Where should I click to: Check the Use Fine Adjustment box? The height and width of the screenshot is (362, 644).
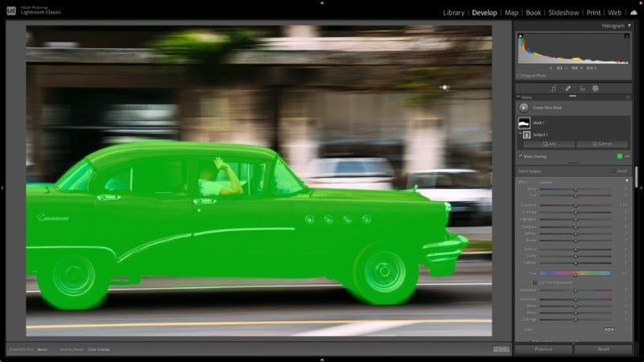coord(534,282)
